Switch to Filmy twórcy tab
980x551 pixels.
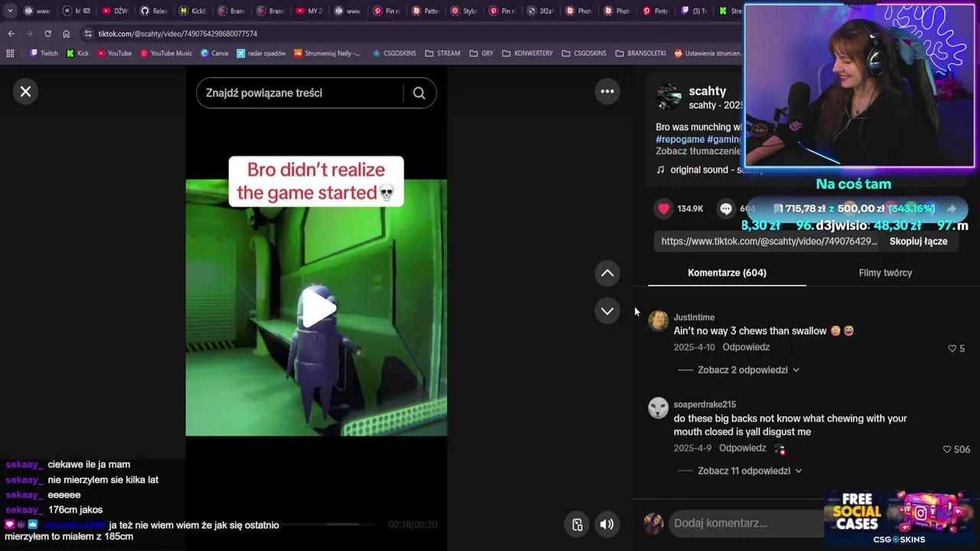tap(885, 272)
